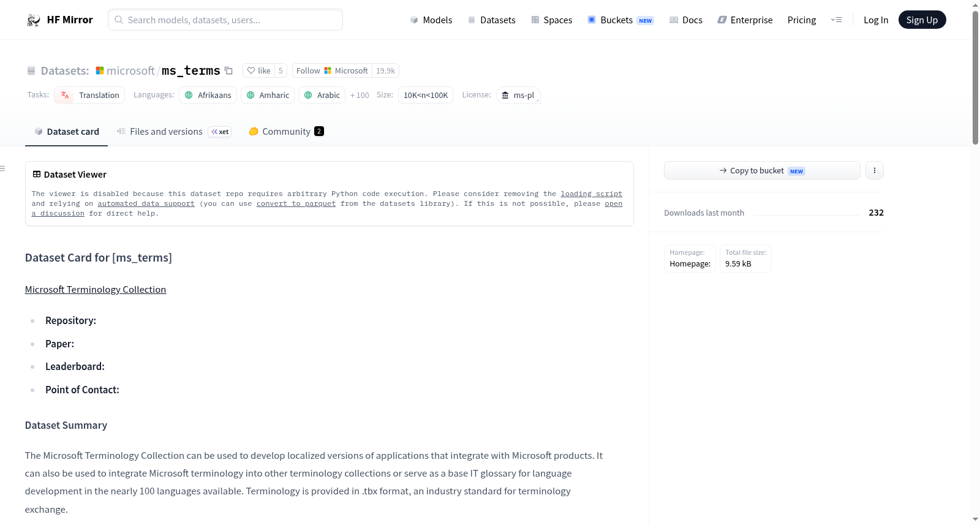Click the Total file size 9.59 kB
Image resolution: width=980 pixels, height=525 pixels.
pyautogui.click(x=745, y=259)
